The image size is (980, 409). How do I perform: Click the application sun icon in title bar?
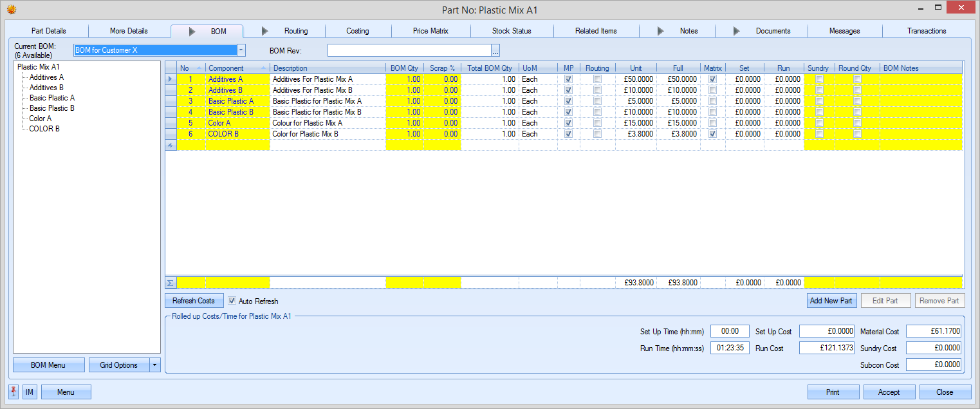point(11,9)
